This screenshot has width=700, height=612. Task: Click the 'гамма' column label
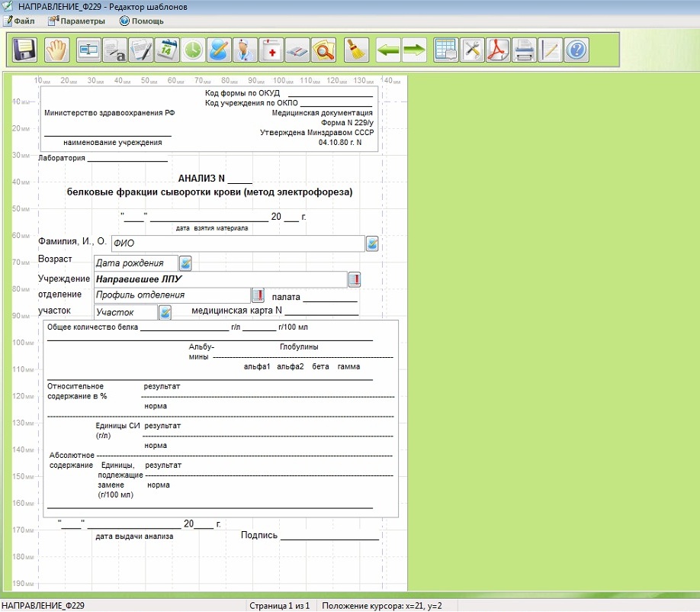click(348, 367)
